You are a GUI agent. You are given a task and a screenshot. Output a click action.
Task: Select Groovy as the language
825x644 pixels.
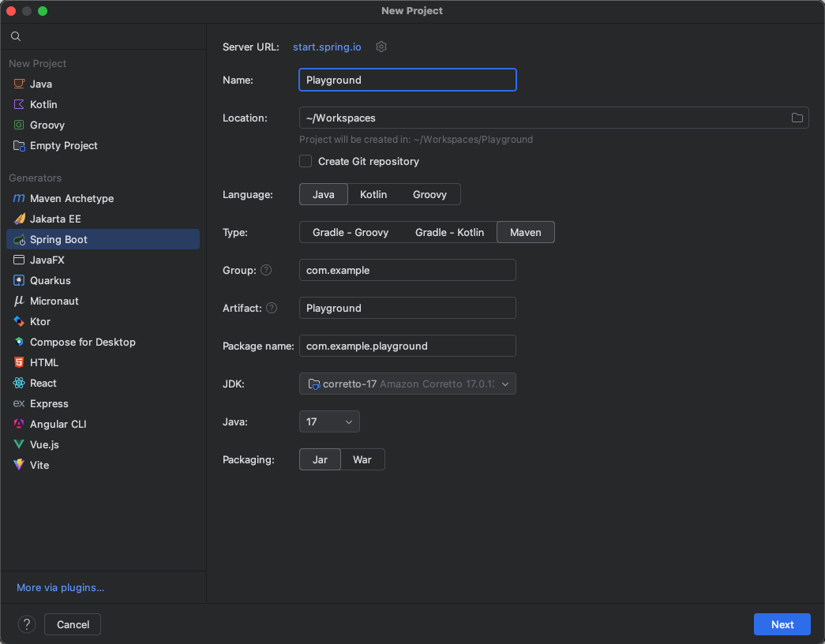pyautogui.click(x=429, y=194)
